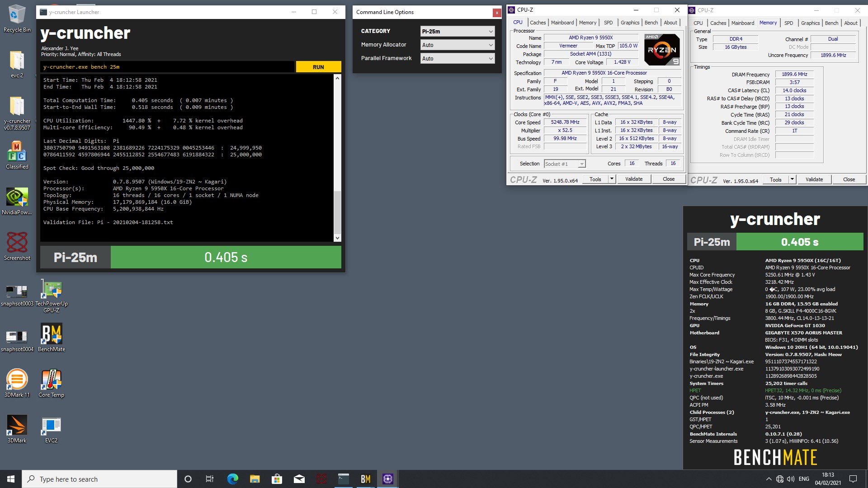Open the notification center

coord(853,479)
